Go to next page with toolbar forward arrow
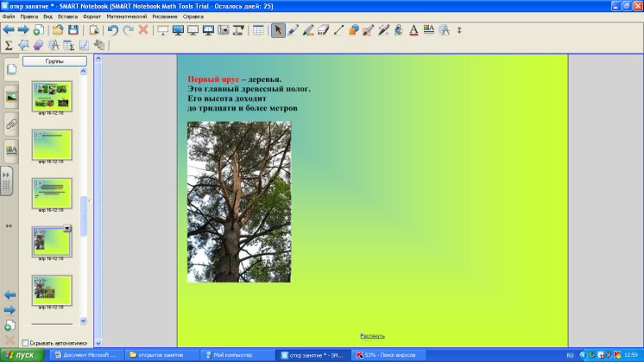 coord(23,30)
